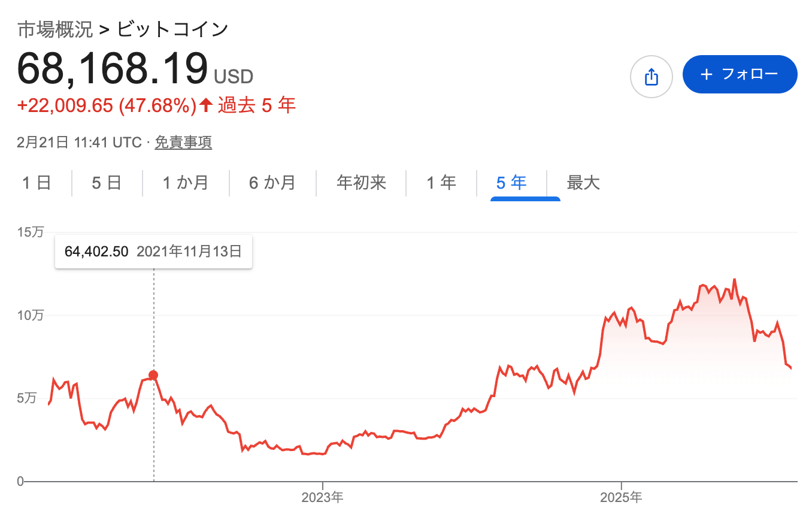Click the share icon button

point(651,76)
